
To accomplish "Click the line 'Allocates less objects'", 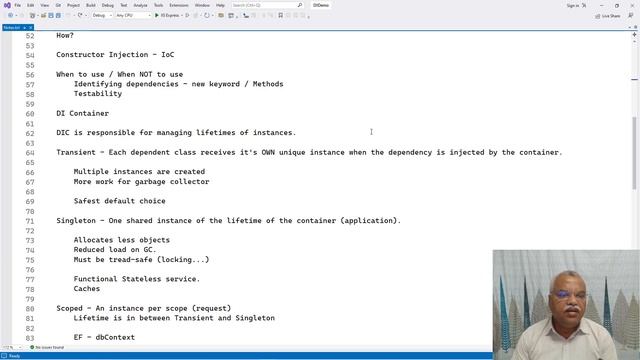I will tap(122, 240).
